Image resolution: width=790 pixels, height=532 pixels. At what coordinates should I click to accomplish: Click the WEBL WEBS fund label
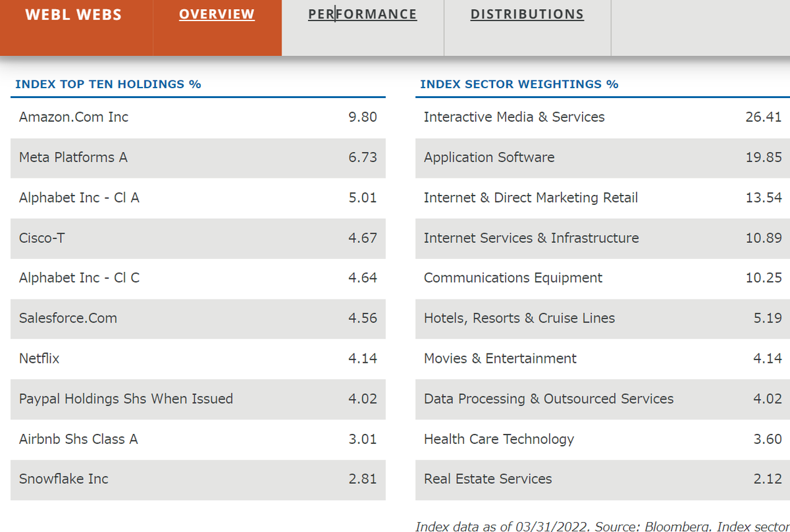click(x=73, y=14)
